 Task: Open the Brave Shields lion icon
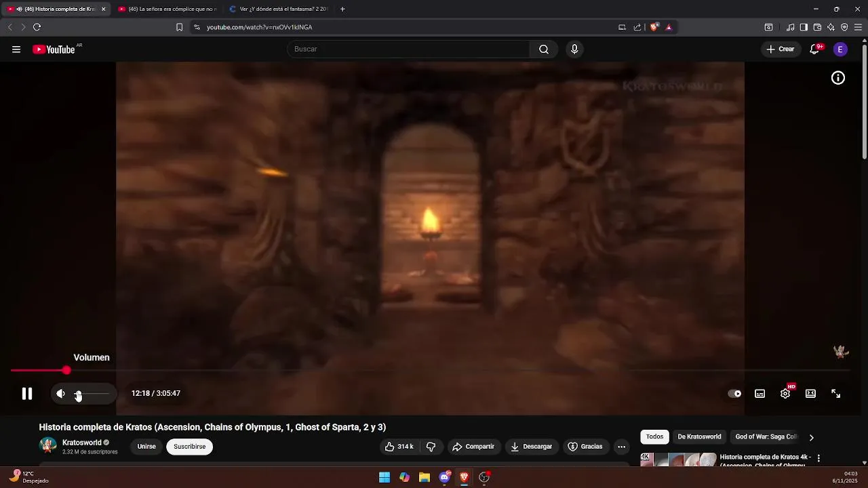tap(654, 27)
